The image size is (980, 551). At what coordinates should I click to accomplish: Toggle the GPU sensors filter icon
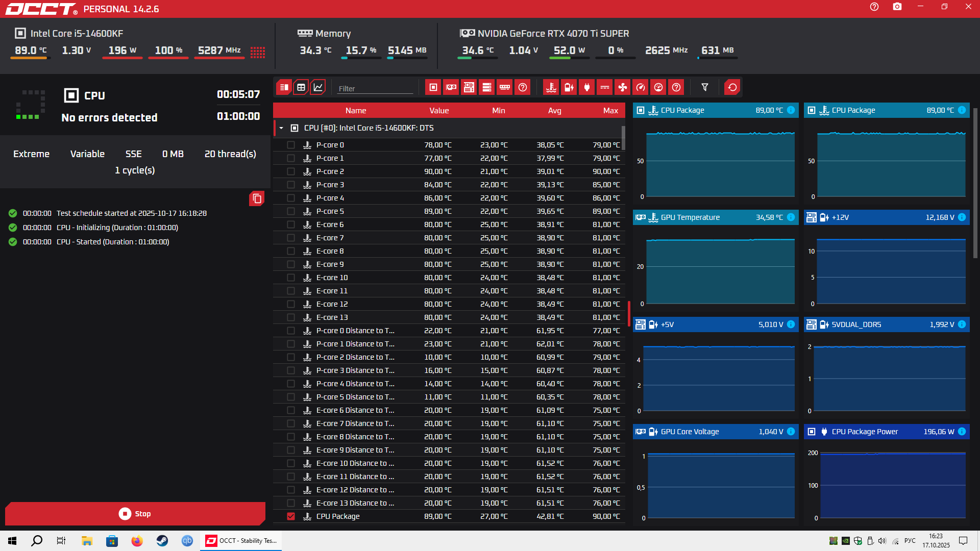click(x=451, y=87)
